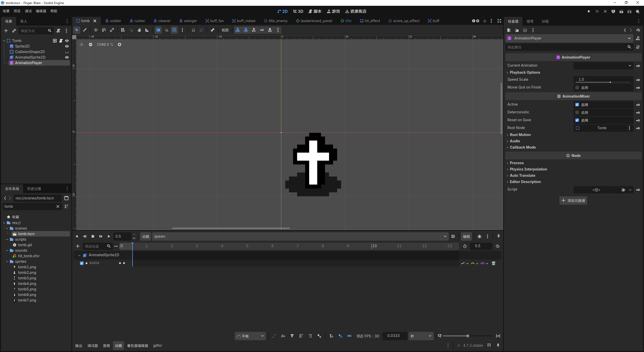Delete the scale track trash icon
644x352 pixels.
[x=494, y=263]
